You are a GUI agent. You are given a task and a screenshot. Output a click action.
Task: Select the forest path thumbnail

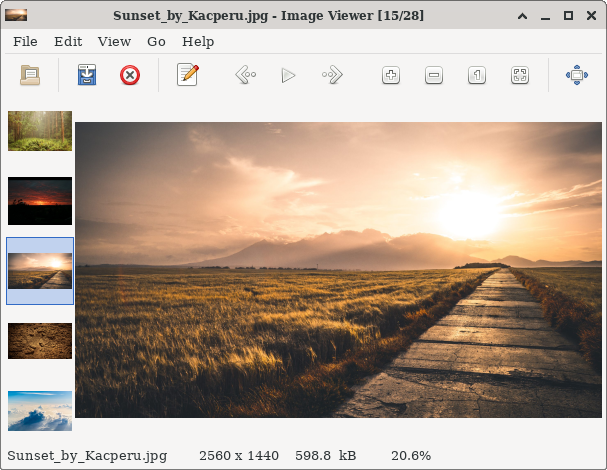(x=40, y=131)
